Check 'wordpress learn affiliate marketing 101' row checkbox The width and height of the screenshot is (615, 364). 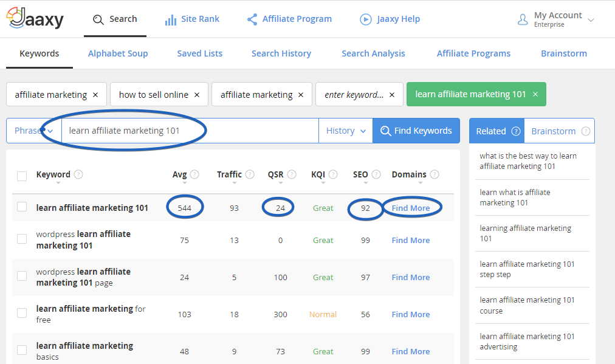(22, 239)
